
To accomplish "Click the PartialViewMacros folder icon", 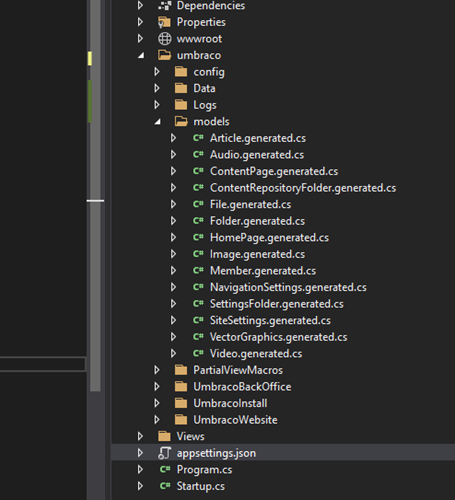I will (x=181, y=370).
